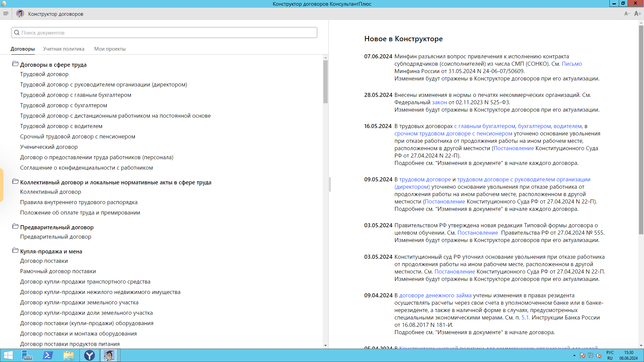This screenshot has height=362, width=644.
Task: Click the network tray icon
Action: coord(591,355)
